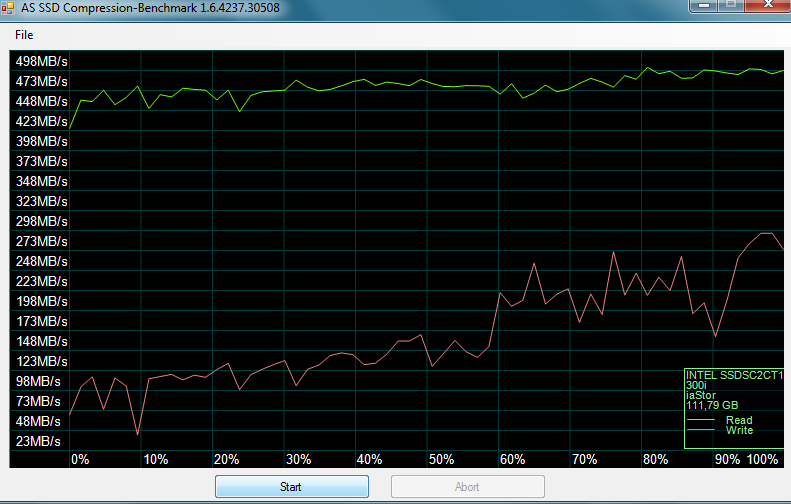Viewport: 791px width, 504px height.
Task: Click the 273MB/s axis label
Action: (x=41, y=241)
